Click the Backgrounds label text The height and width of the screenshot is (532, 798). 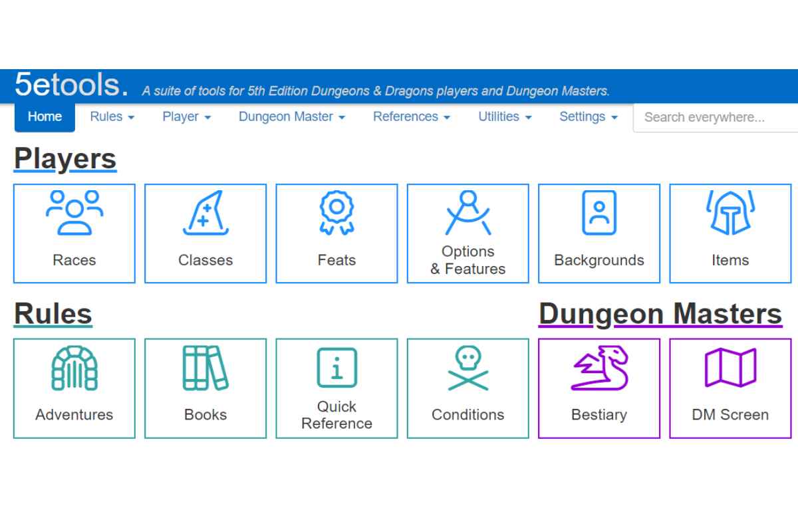(599, 260)
